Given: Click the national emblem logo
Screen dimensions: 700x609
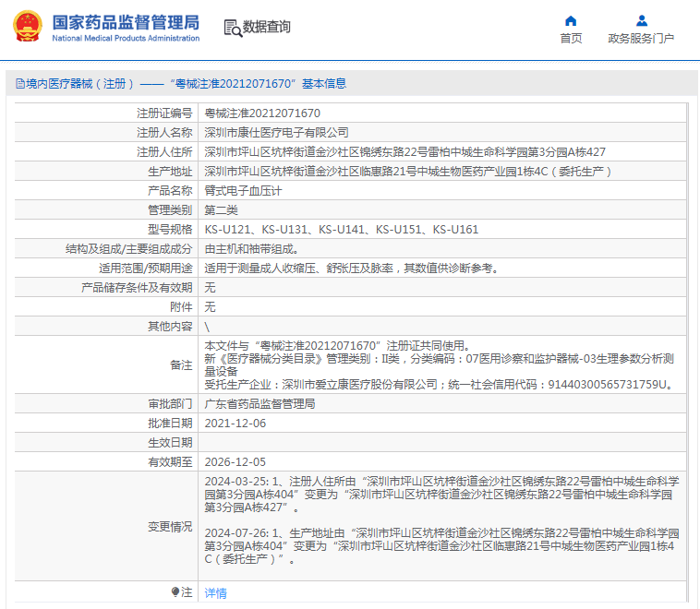Looking at the screenshot, I should (x=28, y=27).
